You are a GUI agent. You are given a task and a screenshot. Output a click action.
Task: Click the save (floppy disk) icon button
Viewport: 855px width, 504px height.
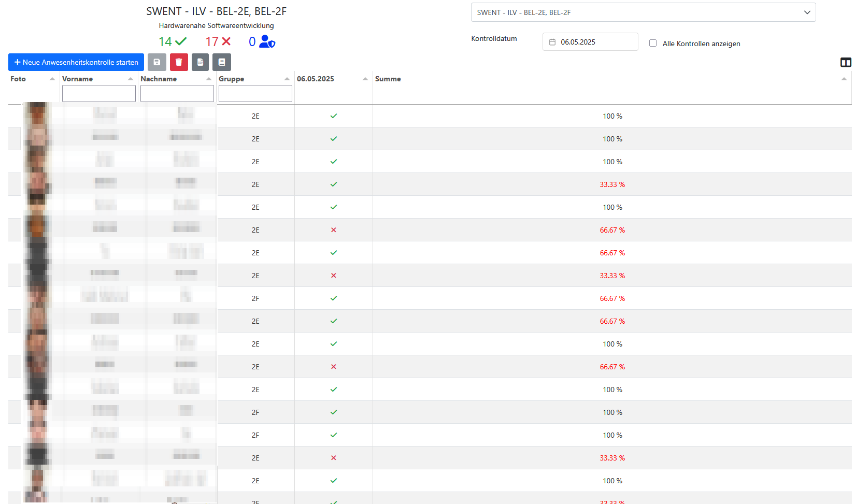tap(156, 62)
